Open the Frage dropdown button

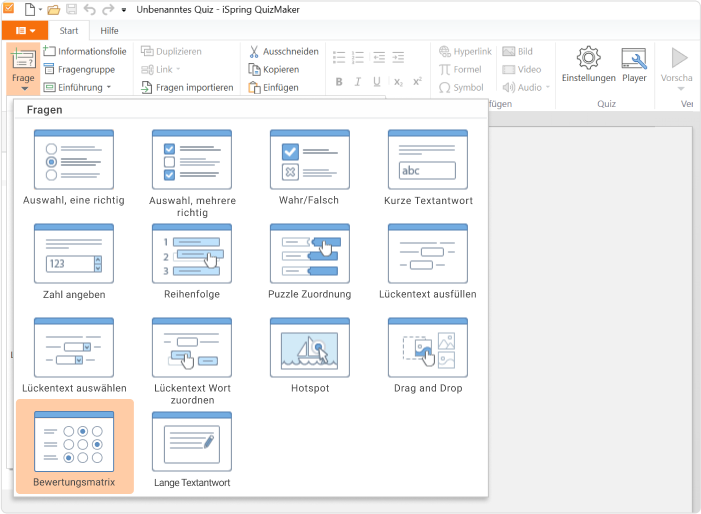[23, 71]
